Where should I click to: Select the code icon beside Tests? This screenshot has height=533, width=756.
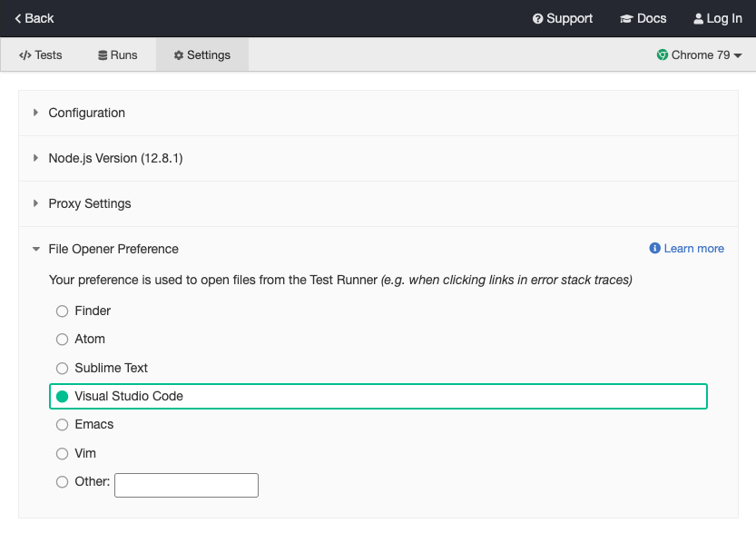[24, 54]
